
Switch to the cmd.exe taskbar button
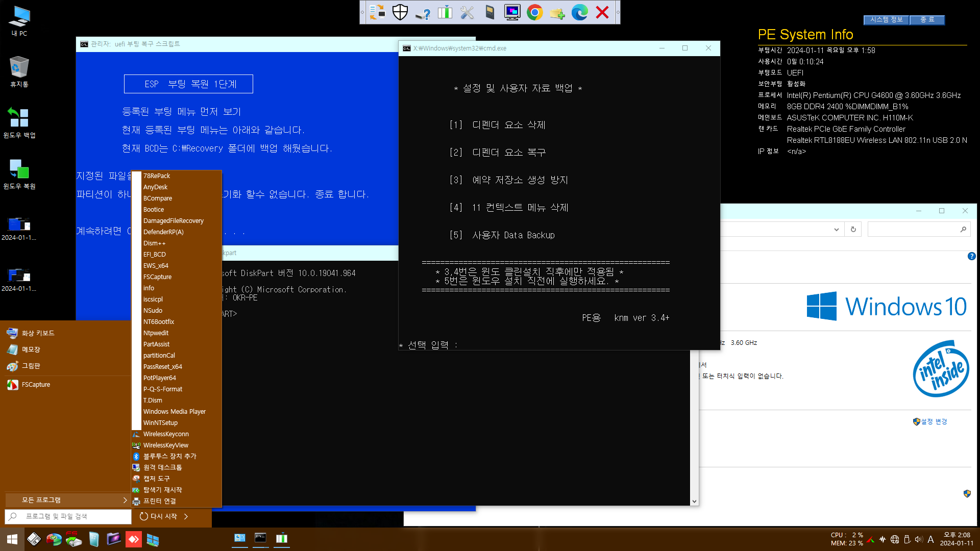tap(260, 538)
